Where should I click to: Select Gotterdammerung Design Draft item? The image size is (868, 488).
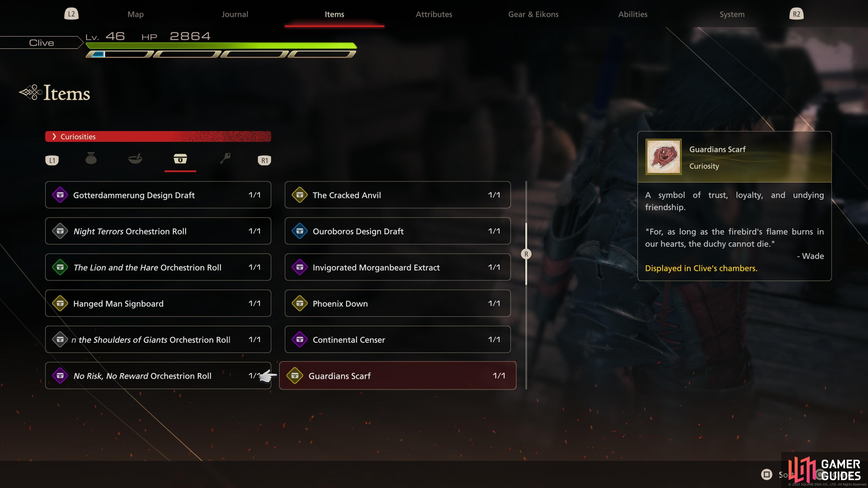pos(158,195)
